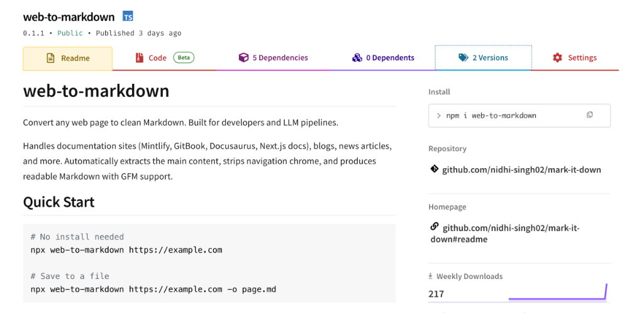This screenshot has height=313, width=644.
Task: Click the Settings gear icon
Action: [557, 57]
